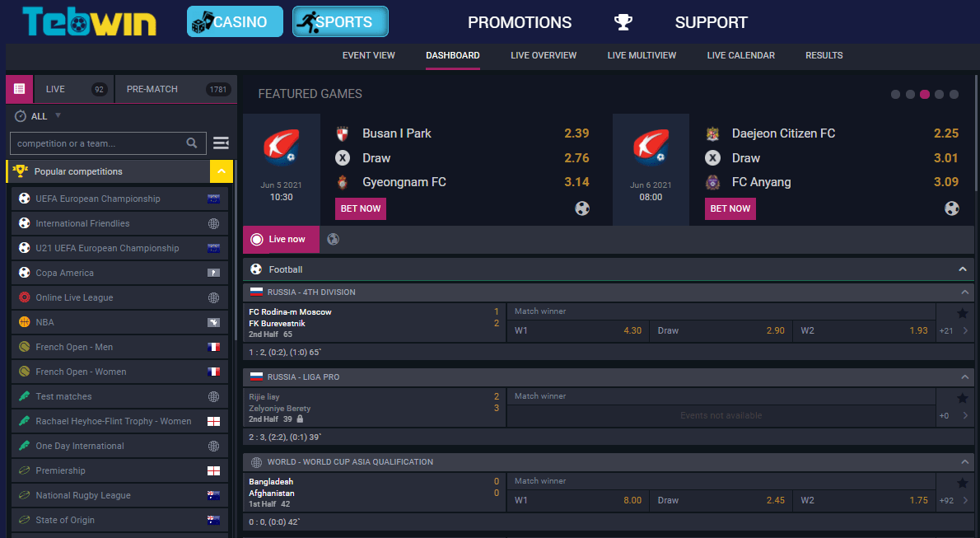Open the Live Overview tab
Viewport: 980px width, 538px height.
point(544,56)
